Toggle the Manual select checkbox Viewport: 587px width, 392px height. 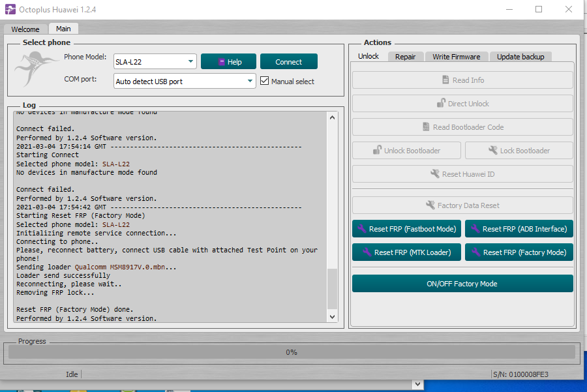pyautogui.click(x=264, y=81)
